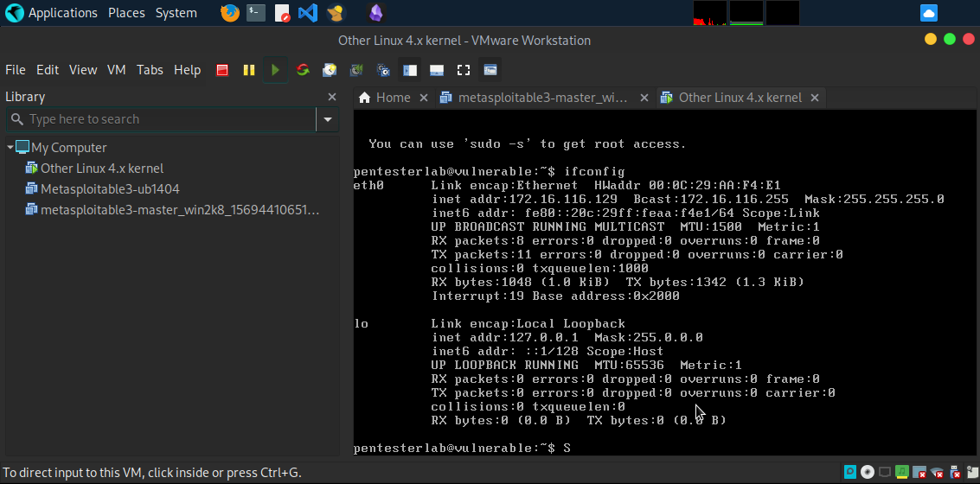Viewport: 980px width, 484px height.
Task: Revert VM to previous snapshot icon
Action: click(357, 70)
